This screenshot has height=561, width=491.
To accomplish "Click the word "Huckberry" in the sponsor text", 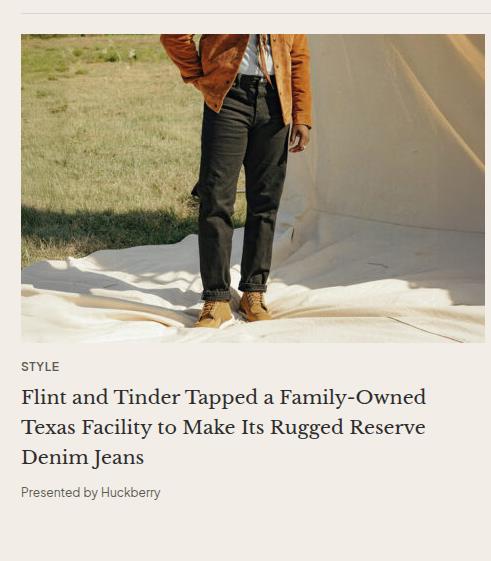I will pos(131,492).
